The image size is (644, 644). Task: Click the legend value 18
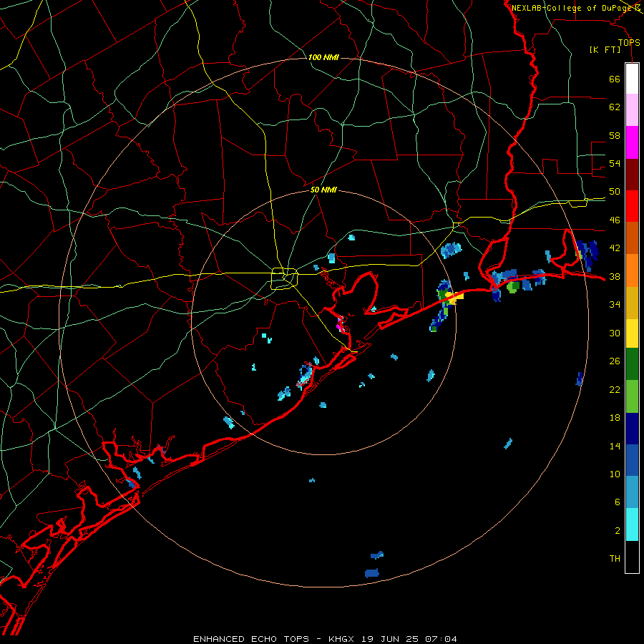coord(615,418)
